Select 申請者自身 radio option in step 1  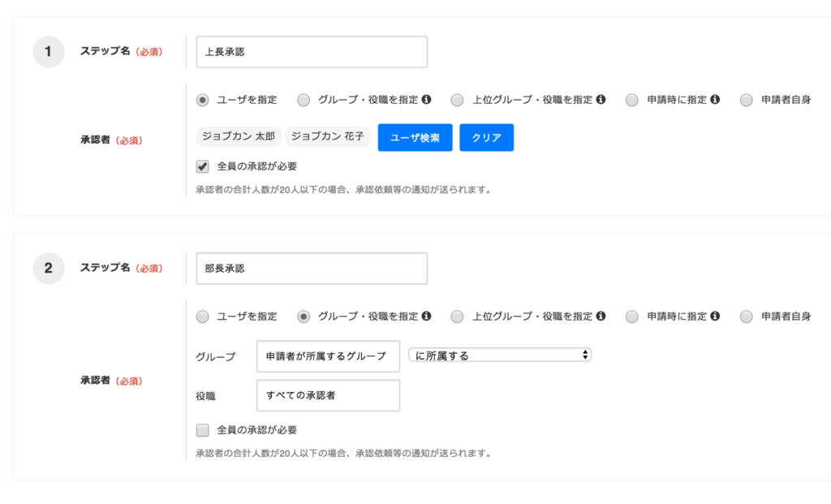(x=747, y=99)
